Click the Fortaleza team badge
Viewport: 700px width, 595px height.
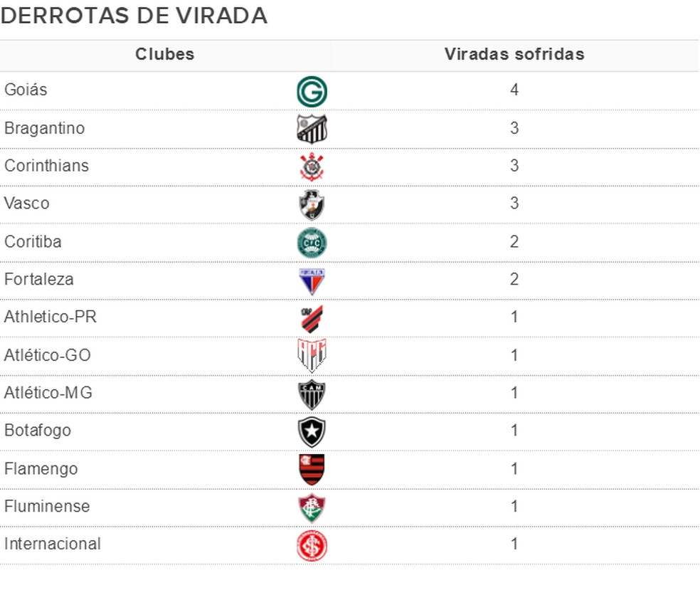312,280
